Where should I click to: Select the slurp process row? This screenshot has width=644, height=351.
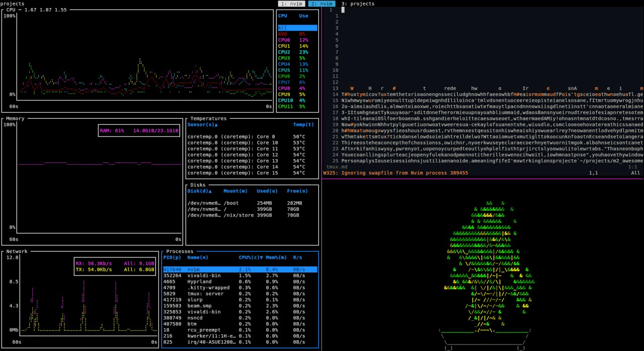pos(240,300)
